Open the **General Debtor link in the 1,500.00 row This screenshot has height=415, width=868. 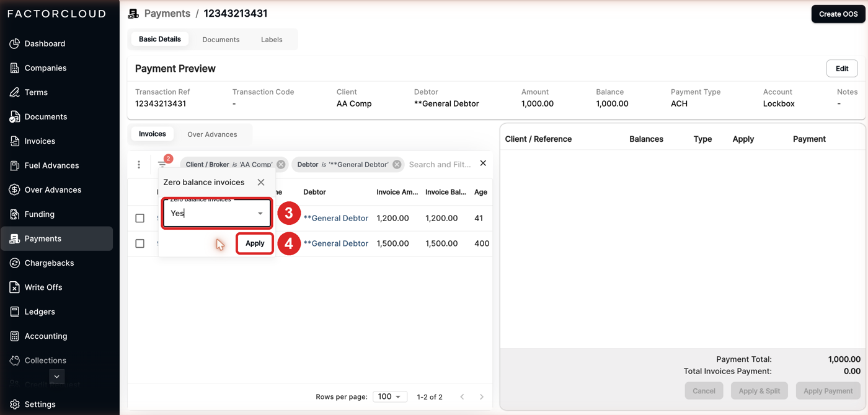335,243
